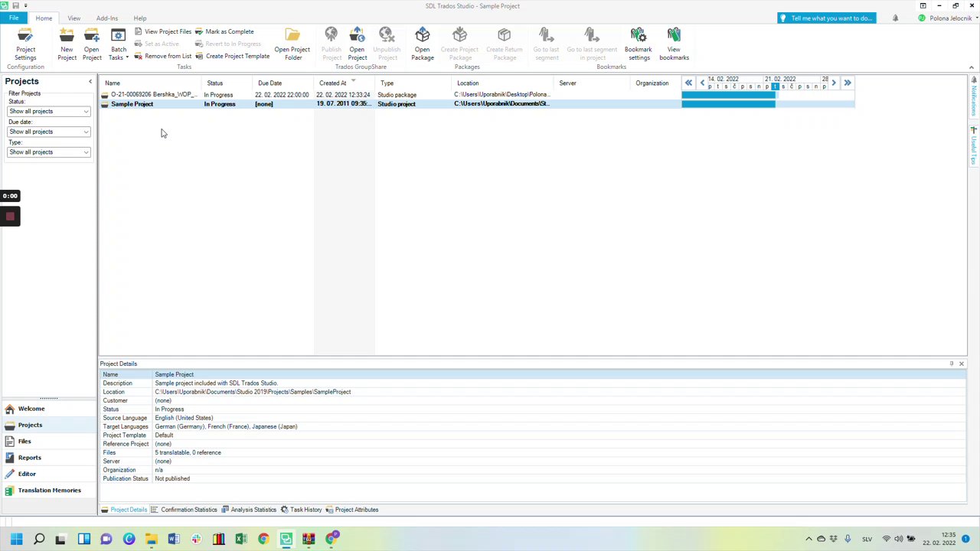Open Windows Start menu
Viewport: 980px width, 551px height.
click(x=16, y=539)
